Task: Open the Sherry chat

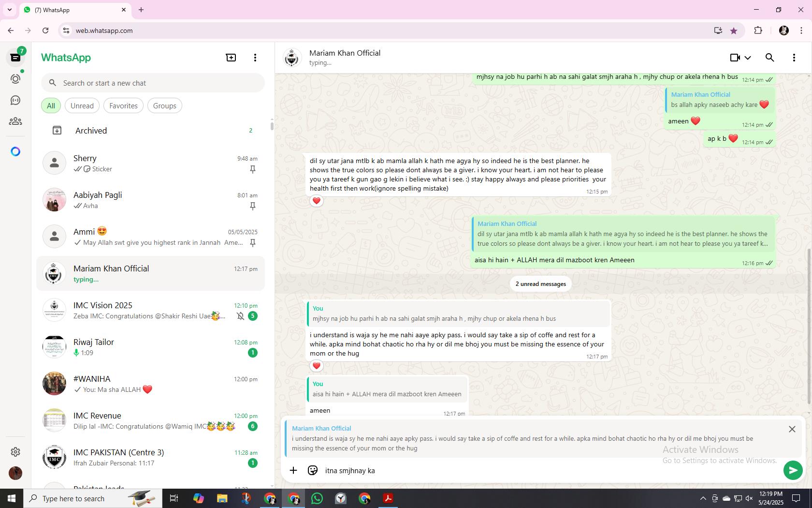Action: 151,163
